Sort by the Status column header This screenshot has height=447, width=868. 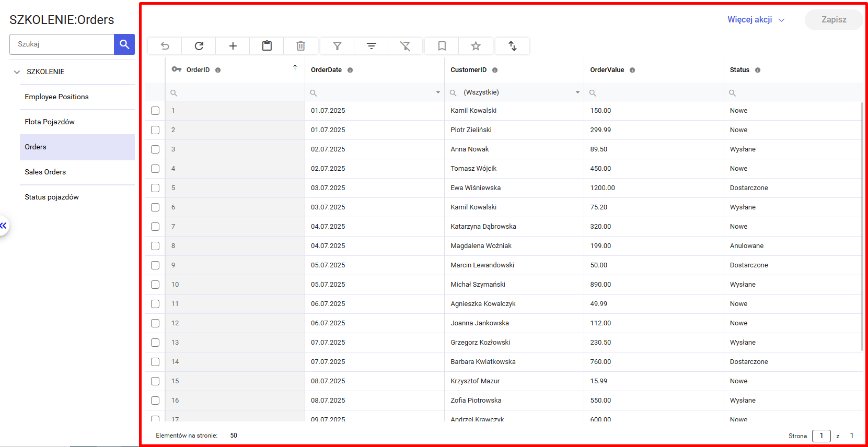click(x=739, y=70)
